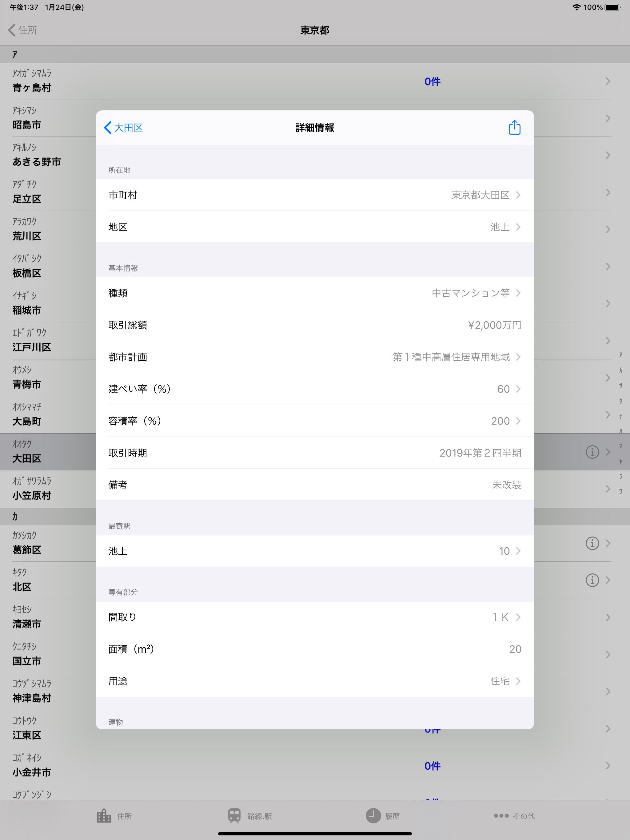The image size is (630, 840).
Task: Open the その他 more tab
Action: (x=514, y=816)
